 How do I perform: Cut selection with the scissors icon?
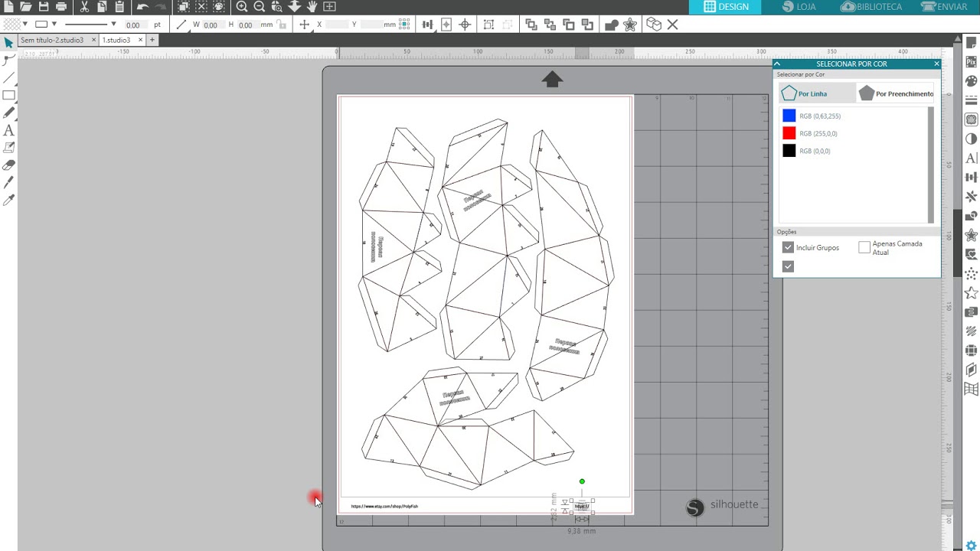point(84,7)
